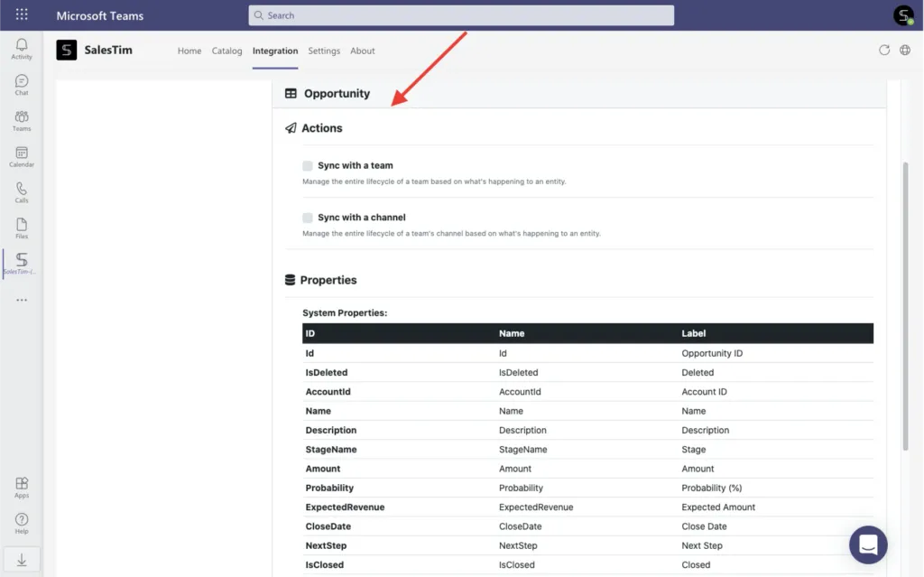Open Help in the sidebar

(22, 524)
